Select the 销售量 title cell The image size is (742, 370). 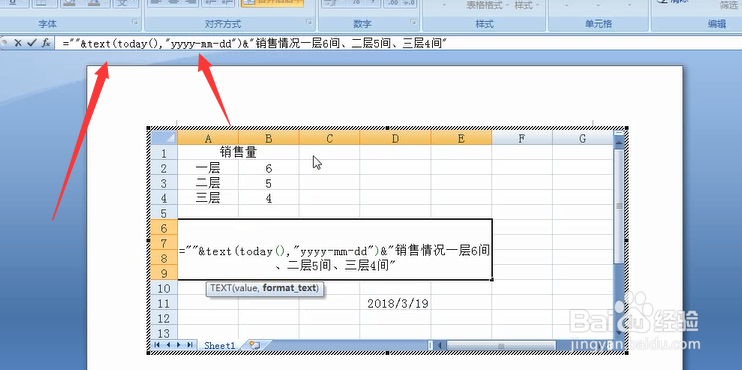coord(238,153)
